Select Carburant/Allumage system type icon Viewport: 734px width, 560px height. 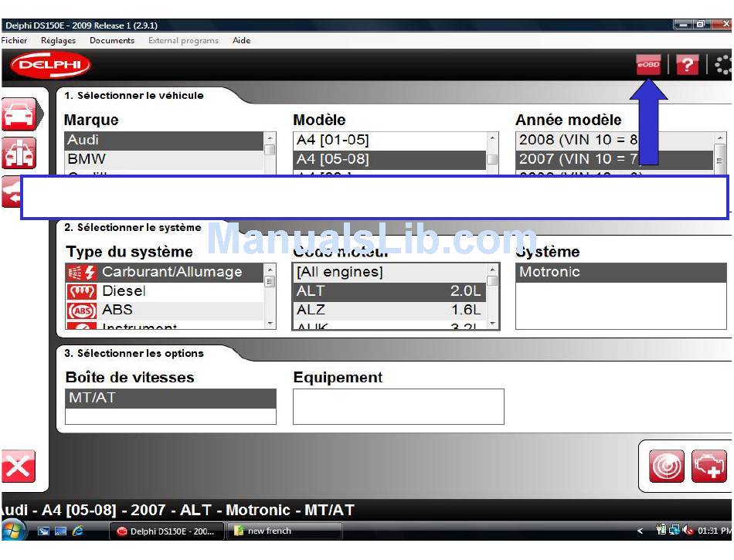pyautogui.click(x=81, y=272)
